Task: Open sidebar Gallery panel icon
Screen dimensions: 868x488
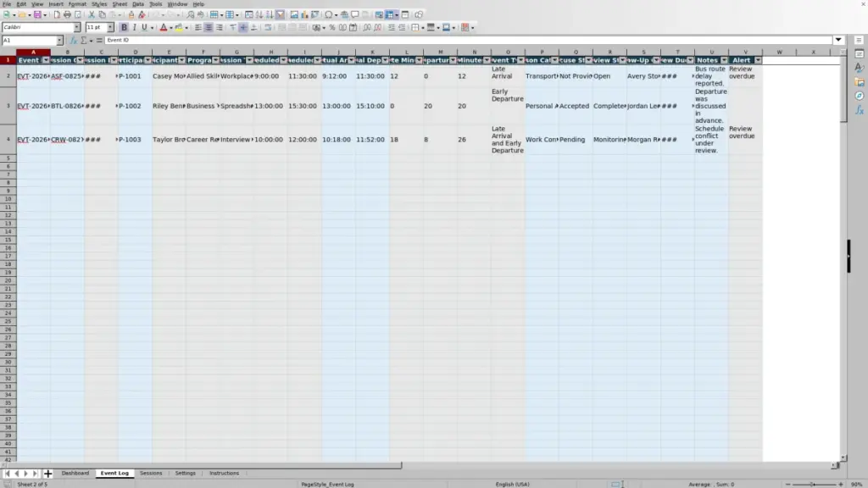Action: pos(860,82)
